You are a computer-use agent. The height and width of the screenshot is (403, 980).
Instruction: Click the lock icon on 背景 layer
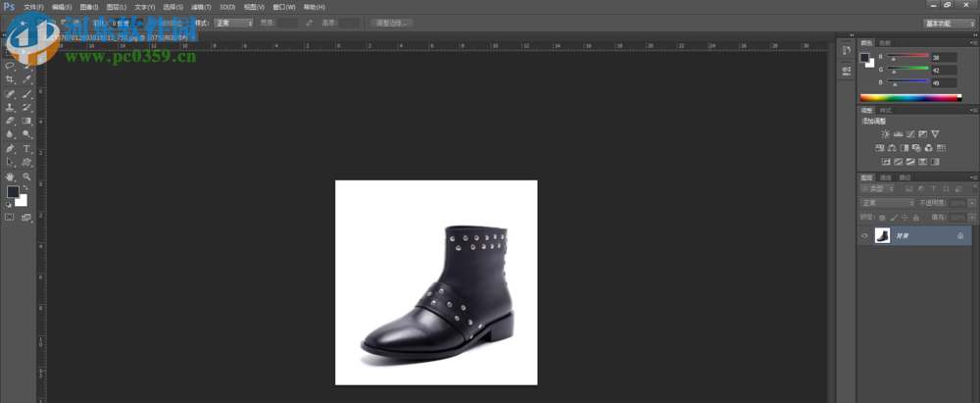point(959,235)
